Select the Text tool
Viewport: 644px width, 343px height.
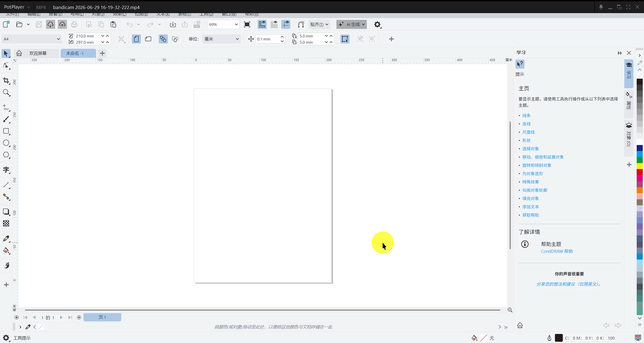[x=6, y=170]
